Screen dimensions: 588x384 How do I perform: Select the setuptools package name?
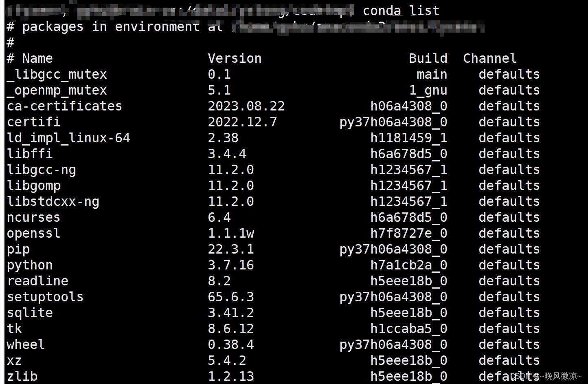[45, 297]
